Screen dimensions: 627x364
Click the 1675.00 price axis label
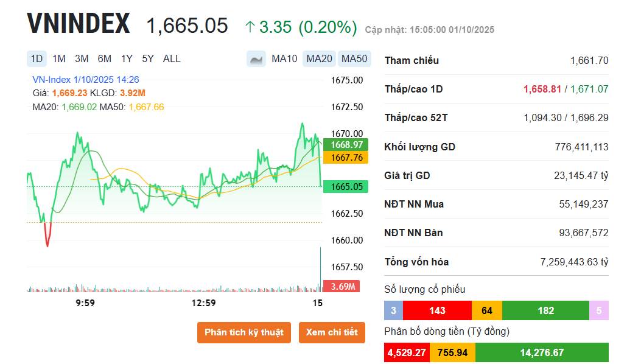click(347, 80)
